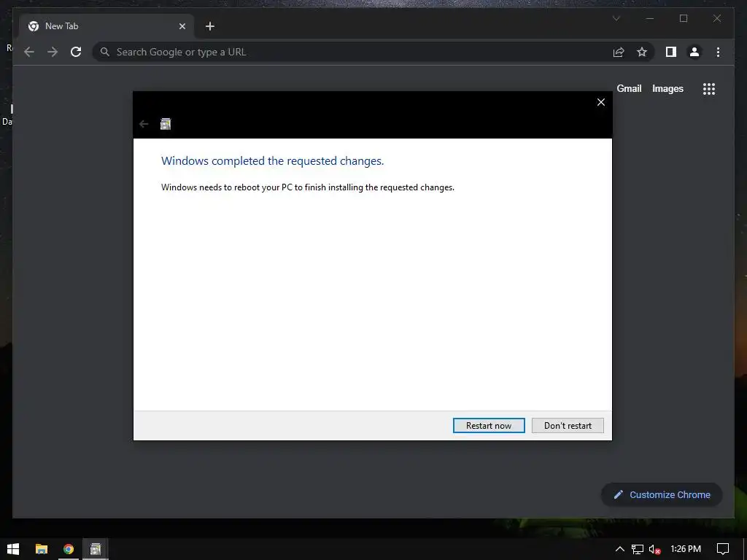Screen dimensions: 747x560
Task: Show hidden system tray icons
Action: [619, 549]
